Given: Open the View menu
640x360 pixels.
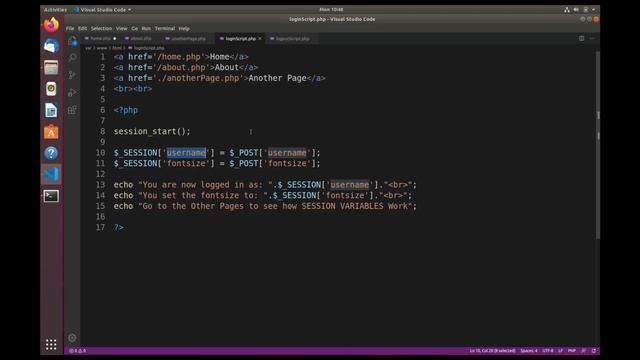Looking at the screenshot, I should click(122, 29).
